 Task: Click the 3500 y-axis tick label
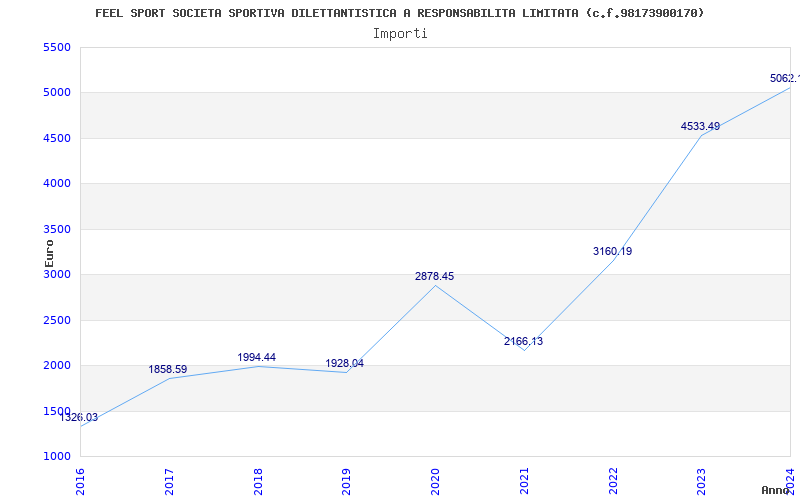click(57, 229)
